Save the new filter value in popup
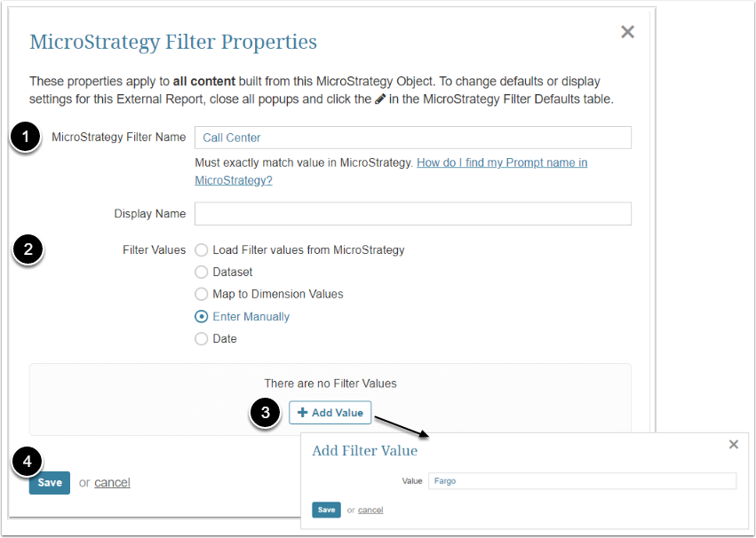The image size is (756, 538). click(326, 510)
